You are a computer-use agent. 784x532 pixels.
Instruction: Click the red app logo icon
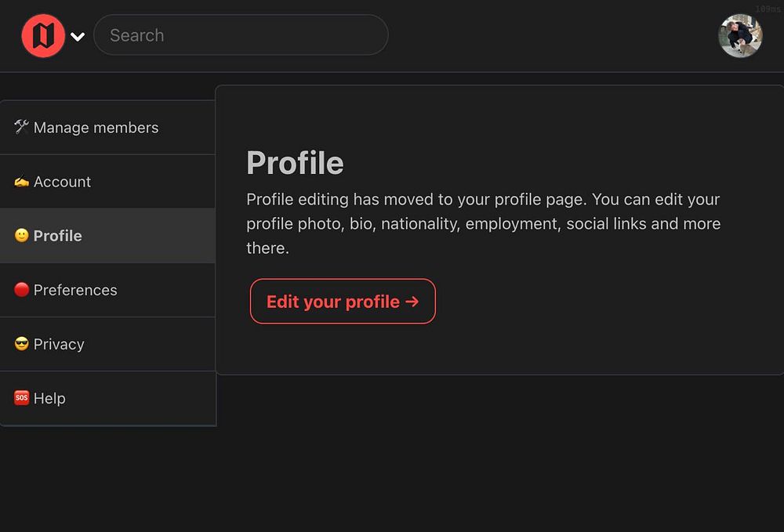pyautogui.click(x=43, y=36)
